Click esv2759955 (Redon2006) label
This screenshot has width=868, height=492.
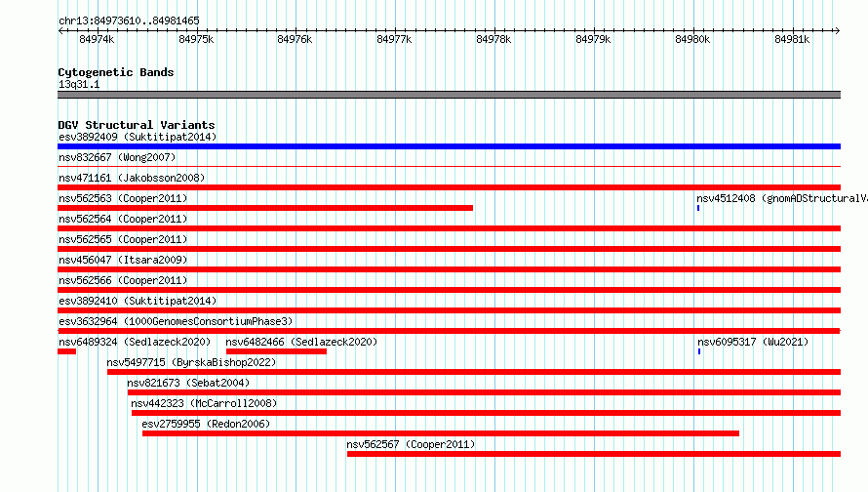click(x=206, y=424)
